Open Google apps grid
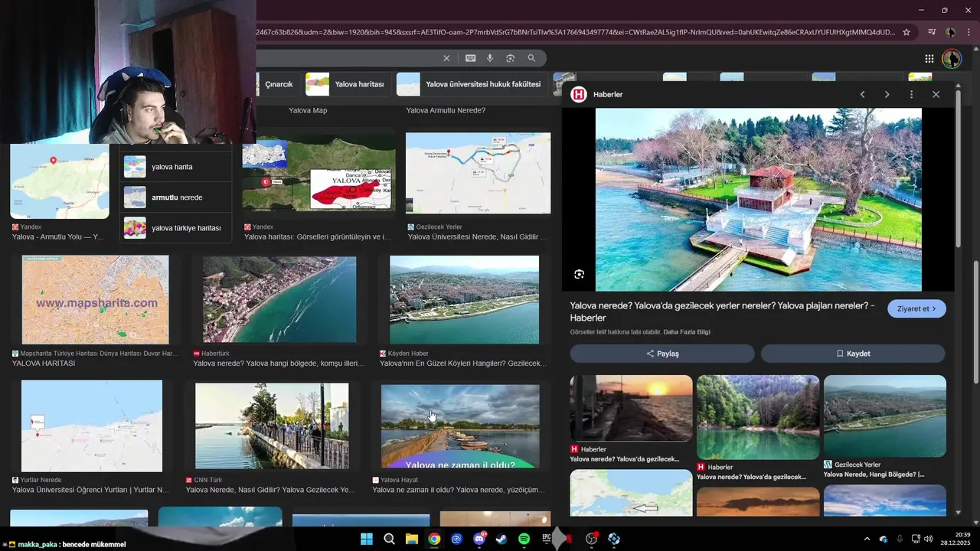980x551 pixels. (x=929, y=58)
